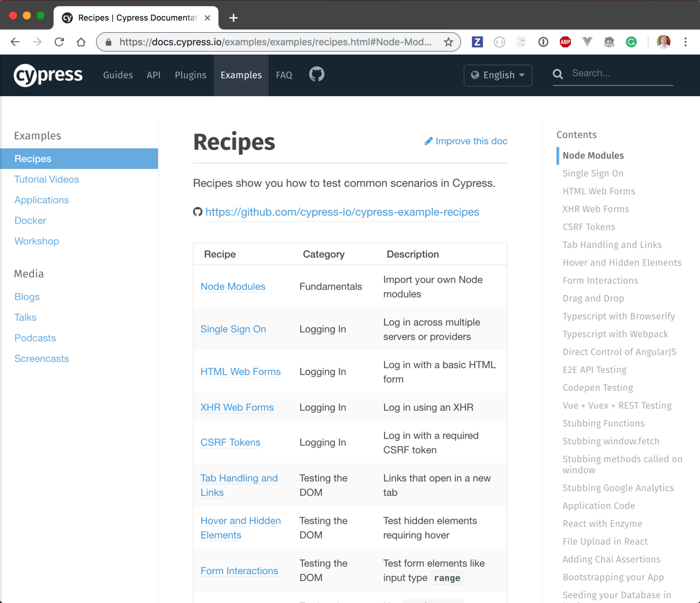Jump to React with Enzyme in Contents
Screen dimensions: 700x603
[x=602, y=523]
